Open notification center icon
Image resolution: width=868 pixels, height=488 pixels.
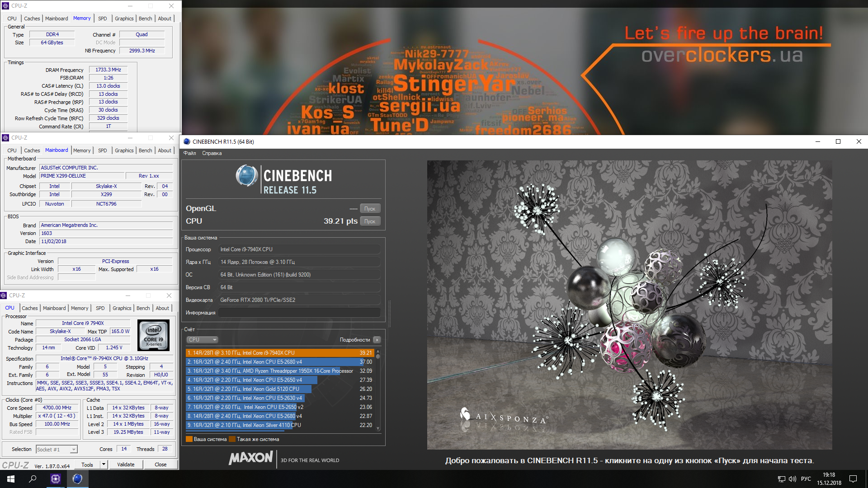(x=853, y=479)
